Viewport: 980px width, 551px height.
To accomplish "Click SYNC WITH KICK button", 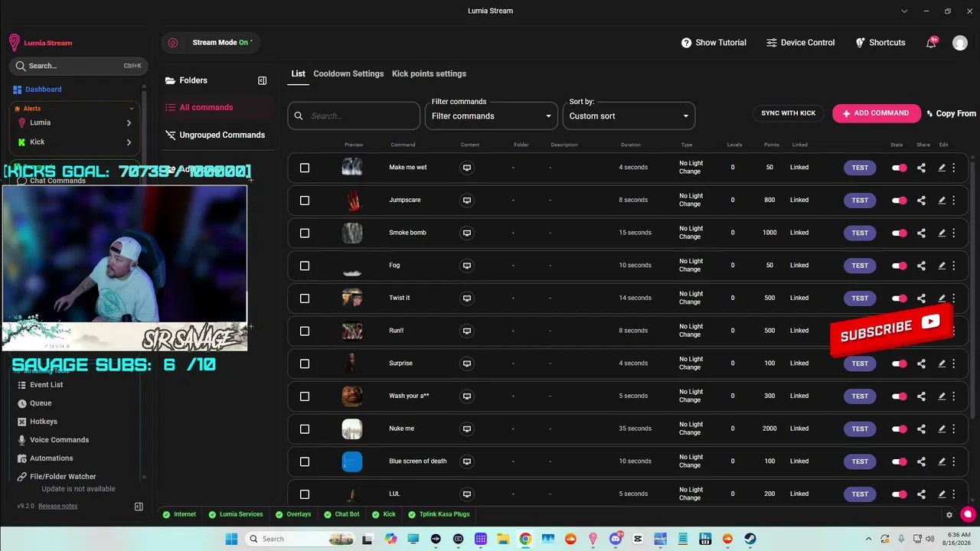I will click(789, 113).
